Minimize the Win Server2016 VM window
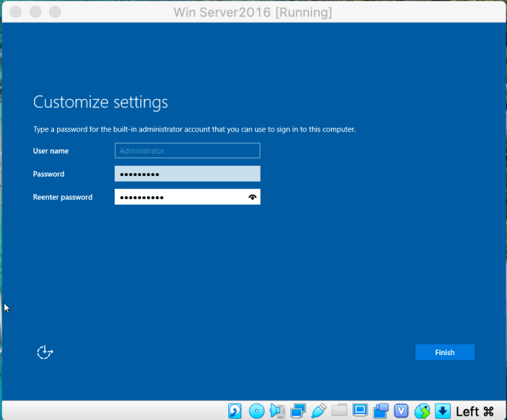The width and height of the screenshot is (507, 420). pos(35,12)
